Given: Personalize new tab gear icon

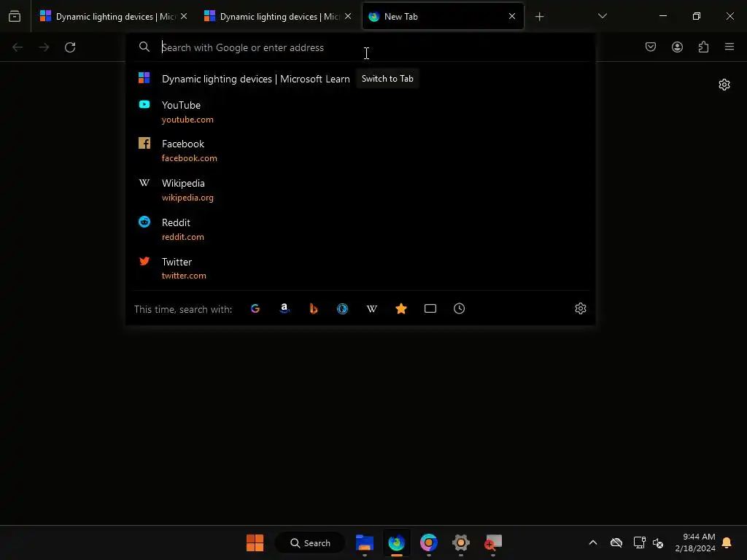Looking at the screenshot, I should [x=724, y=85].
